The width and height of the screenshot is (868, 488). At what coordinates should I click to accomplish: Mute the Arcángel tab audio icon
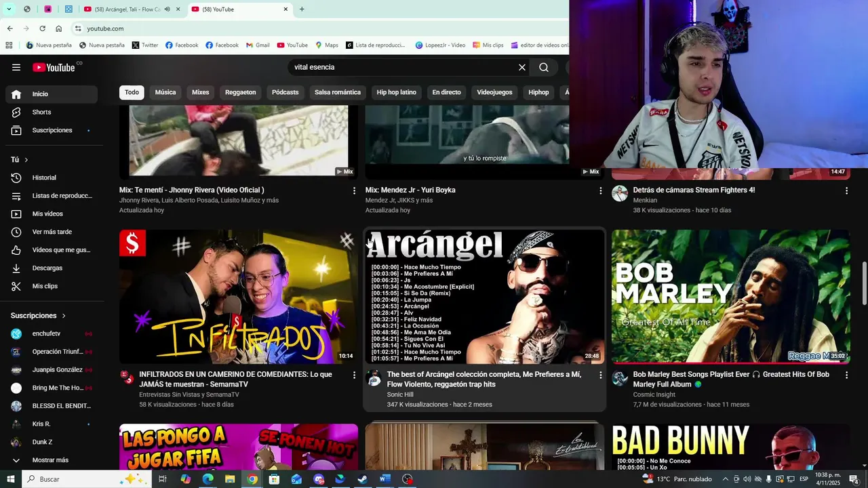tap(167, 9)
